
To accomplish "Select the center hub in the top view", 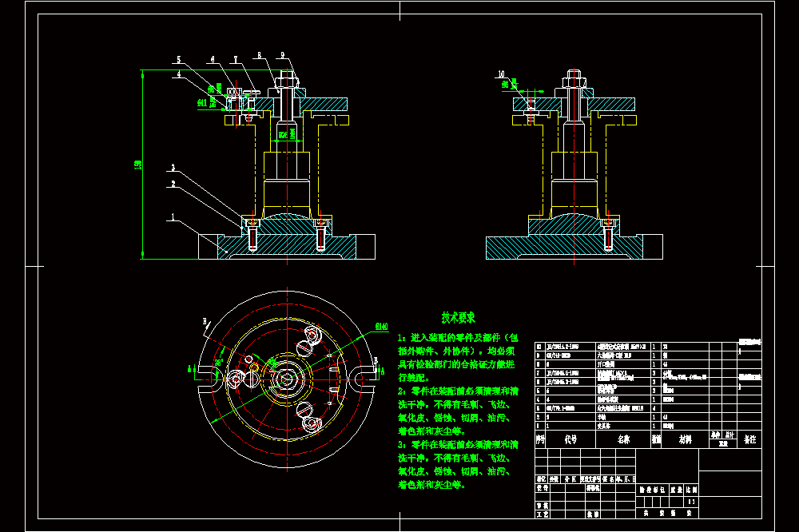I will pos(287,379).
